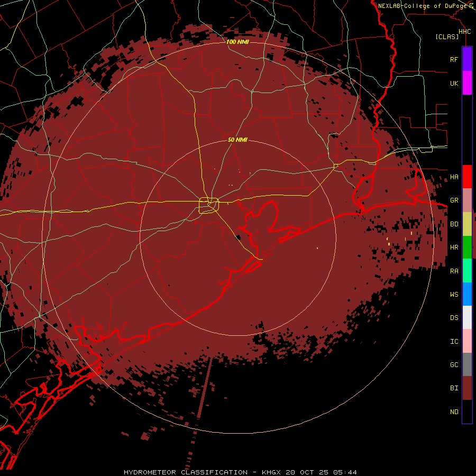Click the WS legend label
476x476 pixels.
pyautogui.click(x=454, y=295)
